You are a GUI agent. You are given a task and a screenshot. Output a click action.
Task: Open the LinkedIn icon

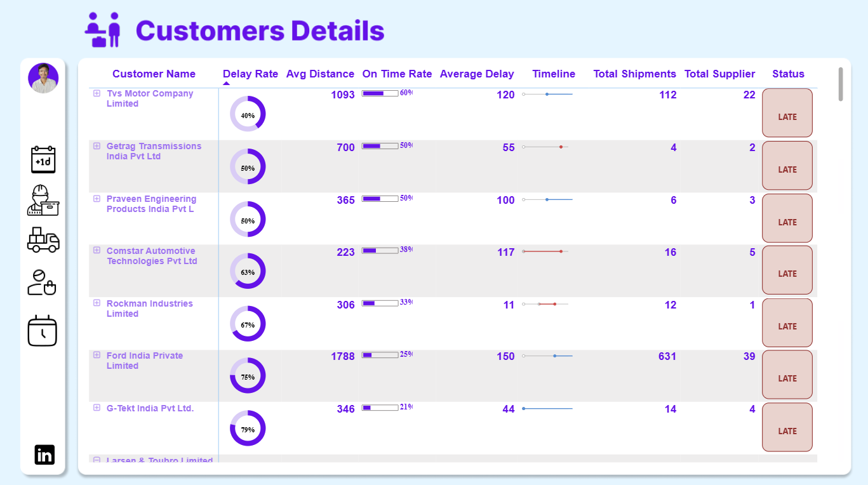44,455
